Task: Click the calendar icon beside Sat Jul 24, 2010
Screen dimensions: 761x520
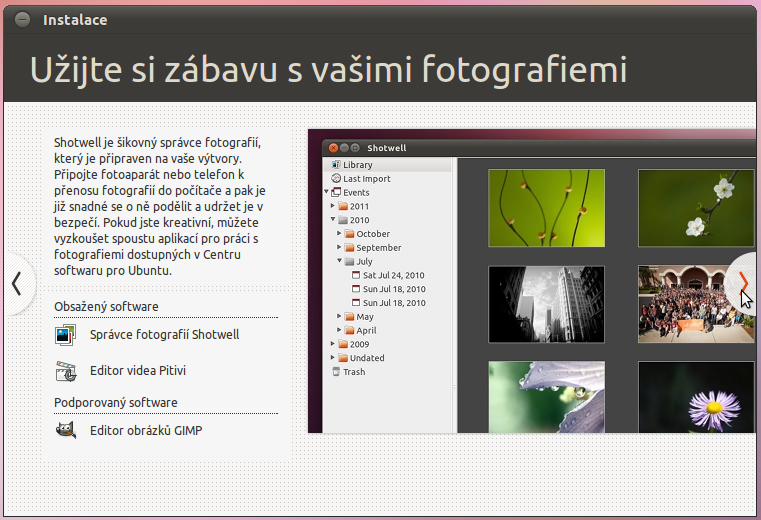Action: [x=356, y=275]
